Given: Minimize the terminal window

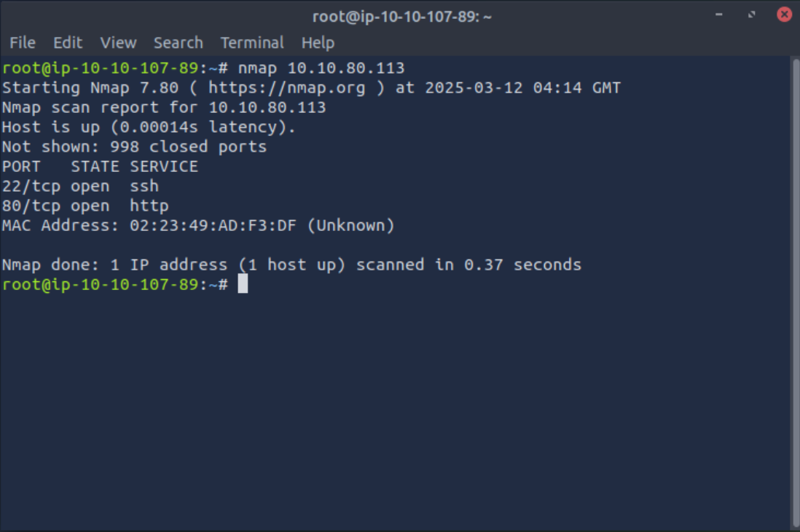Looking at the screenshot, I should pos(719,15).
